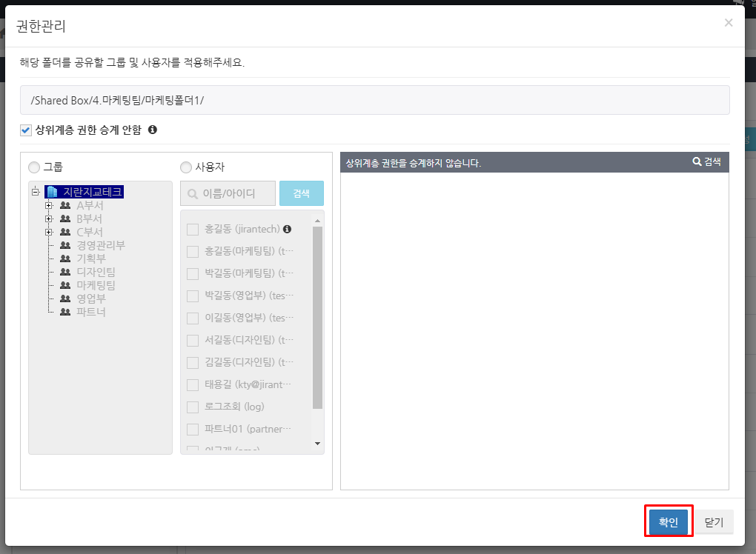The width and height of the screenshot is (756, 554).
Task: Click the group icon for 마케팅팀
Action: tap(65, 285)
